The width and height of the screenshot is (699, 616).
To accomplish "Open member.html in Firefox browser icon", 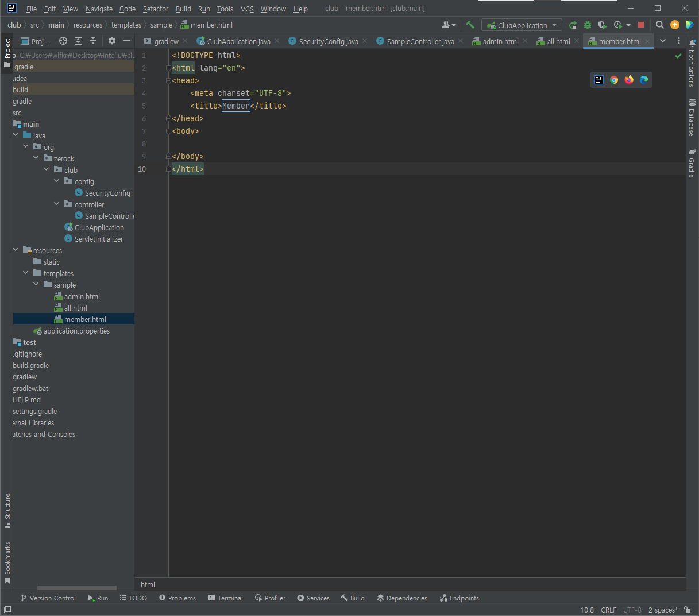I will (629, 80).
